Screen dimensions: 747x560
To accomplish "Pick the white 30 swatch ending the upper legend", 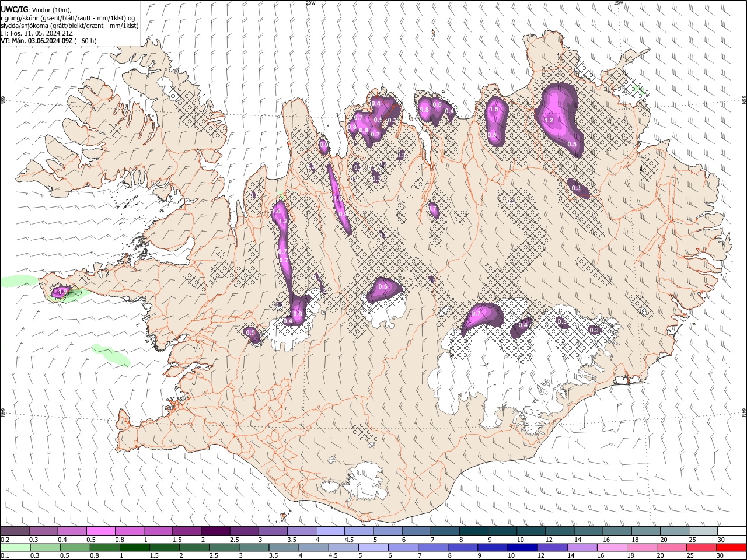I will click(x=732, y=531).
